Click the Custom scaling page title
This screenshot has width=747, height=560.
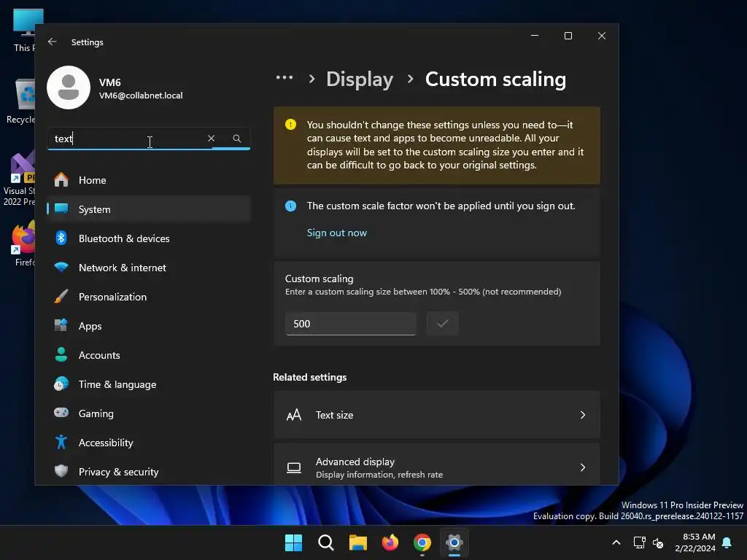click(x=495, y=79)
